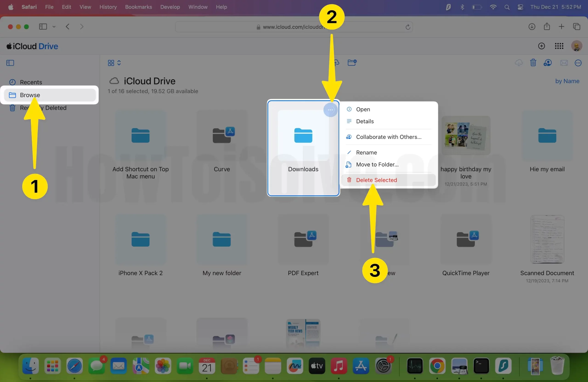Change sort order via by Name

point(567,81)
